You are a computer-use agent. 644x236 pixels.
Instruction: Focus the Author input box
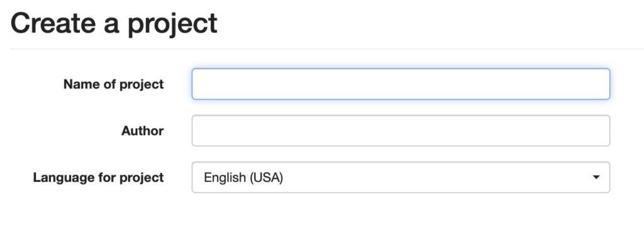point(401,131)
